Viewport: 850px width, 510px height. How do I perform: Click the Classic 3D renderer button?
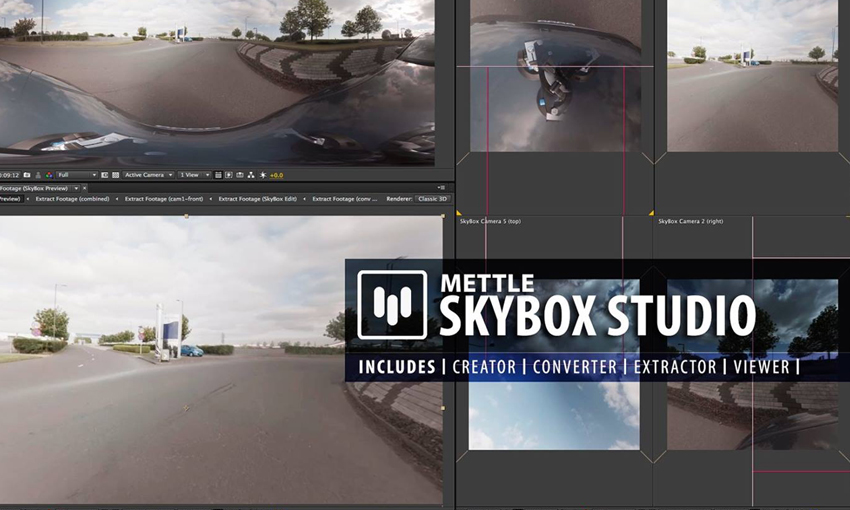(x=434, y=199)
